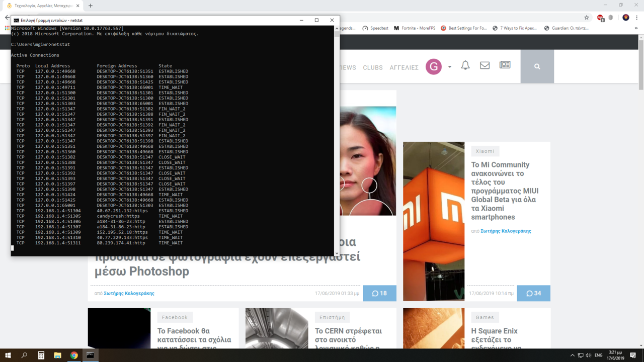
Task: Open Windows taskbar search
Action: pyautogui.click(x=24, y=355)
